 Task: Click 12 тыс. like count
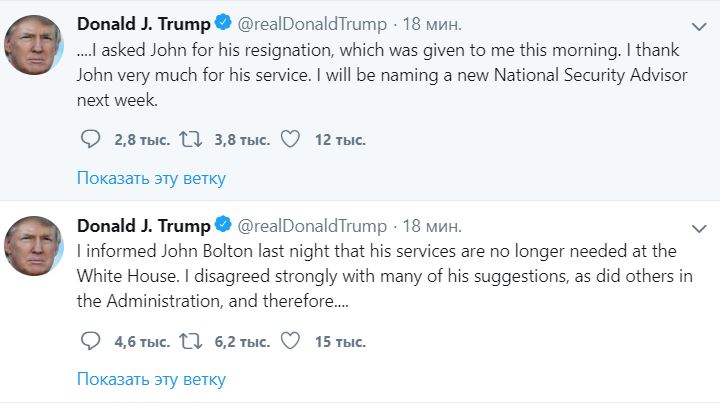(x=340, y=140)
